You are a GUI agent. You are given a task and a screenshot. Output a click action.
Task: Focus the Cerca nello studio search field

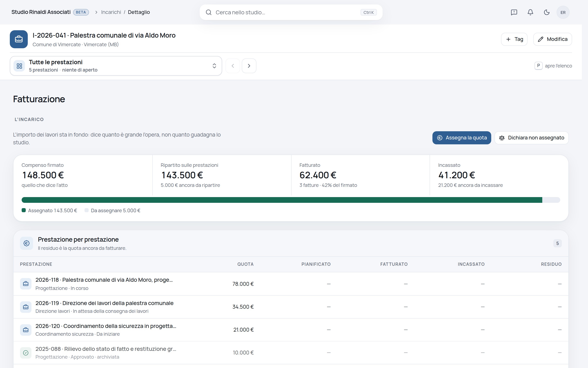click(x=291, y=12)
